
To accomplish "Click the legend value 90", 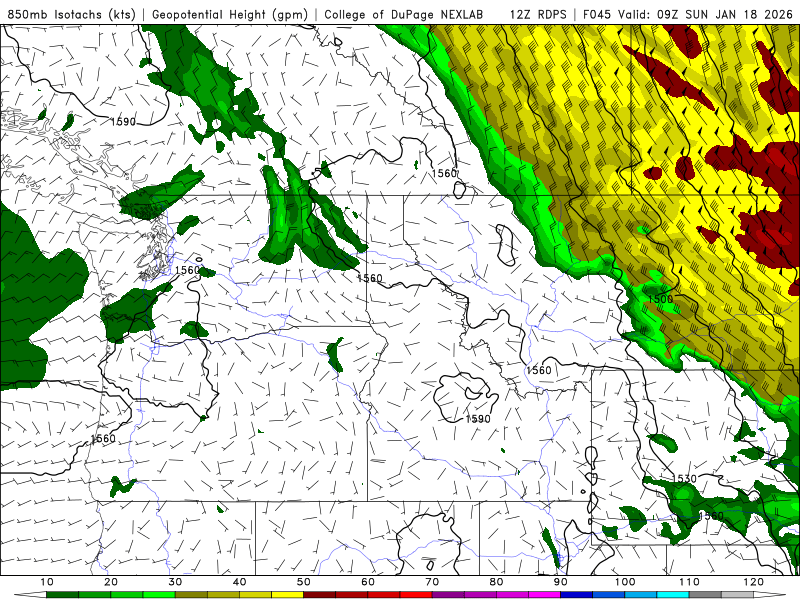I will pyautogui.click(x=561, y=582).
